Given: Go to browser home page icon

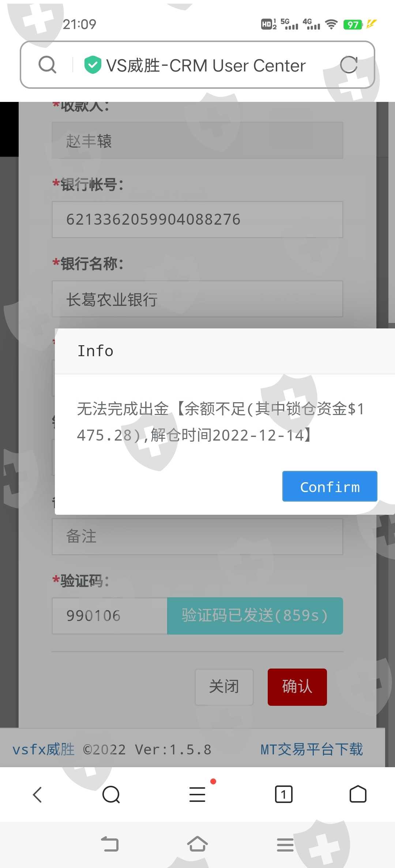Looking at the screenshot, I should point(358,794).
